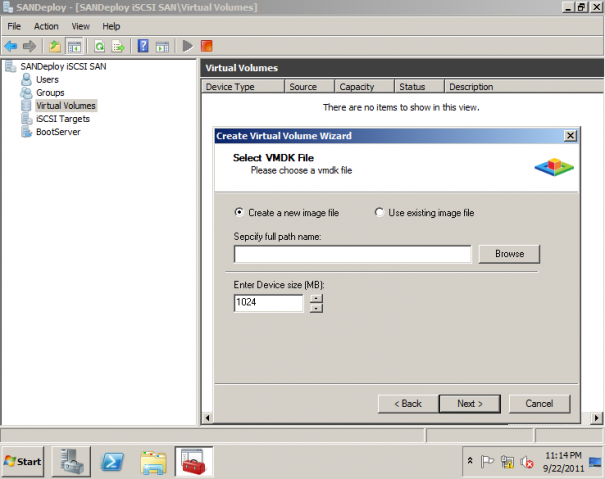Show hidden system tray icons
This screenshot has height=479, width=605.
pos(470,461)
